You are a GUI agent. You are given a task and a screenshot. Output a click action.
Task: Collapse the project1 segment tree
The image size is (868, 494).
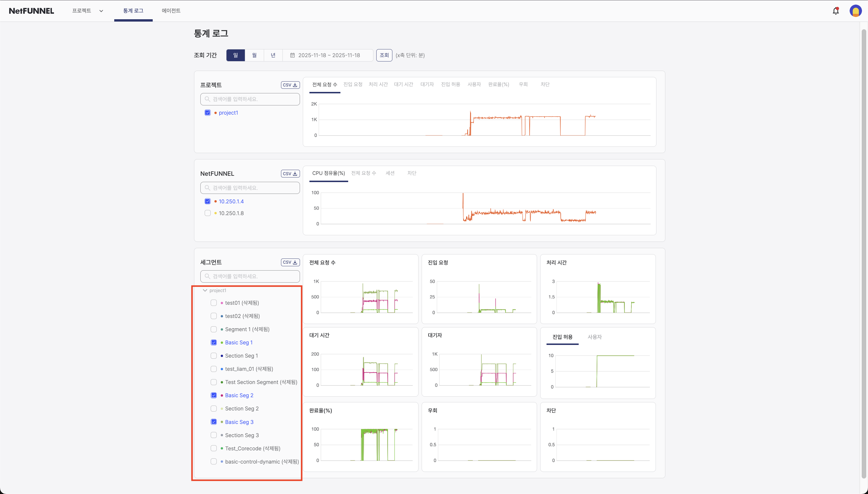tap(205, 290)
